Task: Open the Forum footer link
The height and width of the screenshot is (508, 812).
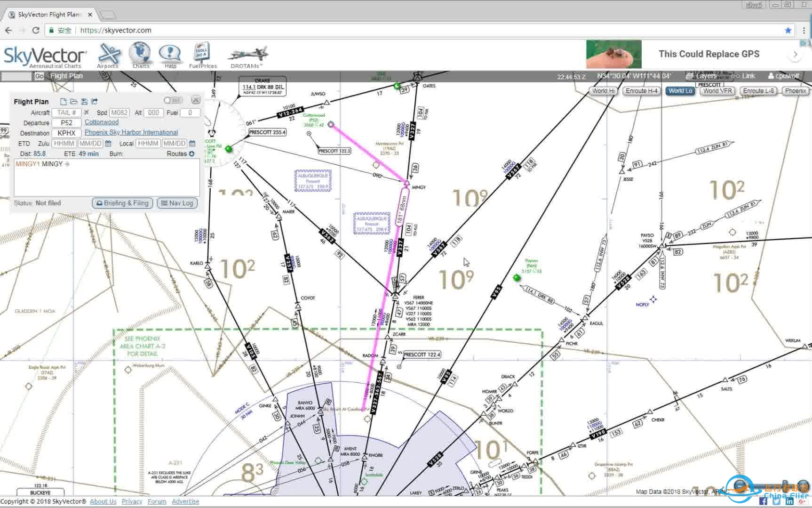Action: (x=157, y=501)
